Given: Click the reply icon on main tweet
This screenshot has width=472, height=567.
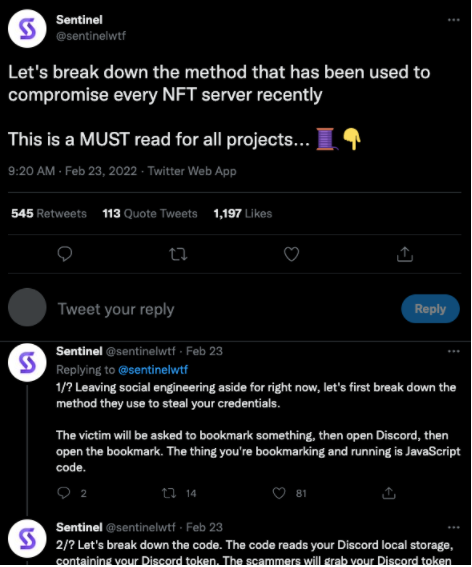Looking at the screenshot, I should click(65, 254).
